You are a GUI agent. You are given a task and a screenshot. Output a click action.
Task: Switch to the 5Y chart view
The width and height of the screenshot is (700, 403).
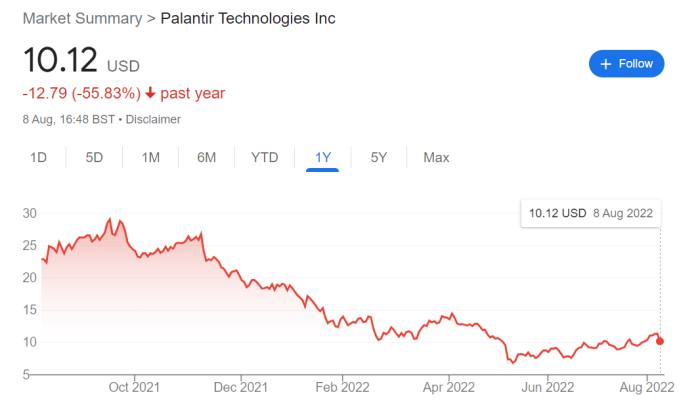click(x=379, y=157)
